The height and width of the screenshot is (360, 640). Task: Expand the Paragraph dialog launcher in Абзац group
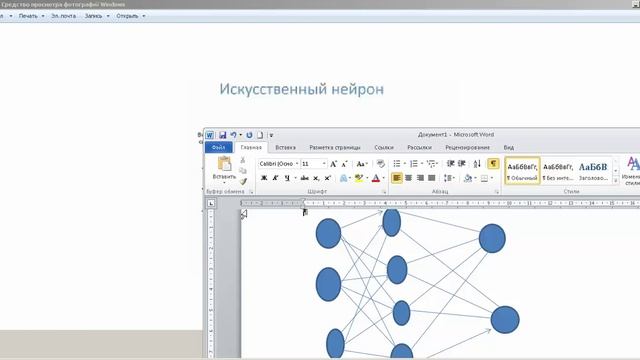coord(497,191)
